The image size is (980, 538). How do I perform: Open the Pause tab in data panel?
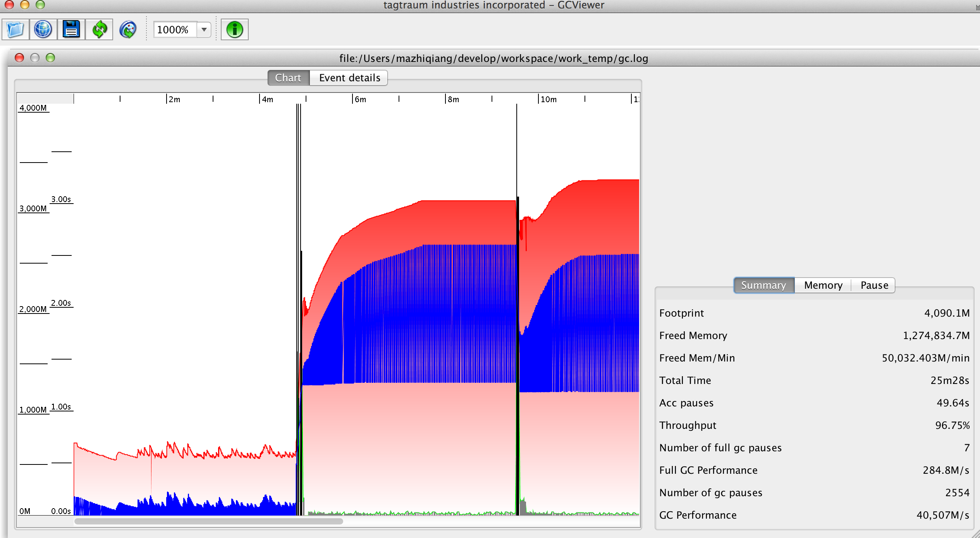pyautogui.click(x=874, y=285)
